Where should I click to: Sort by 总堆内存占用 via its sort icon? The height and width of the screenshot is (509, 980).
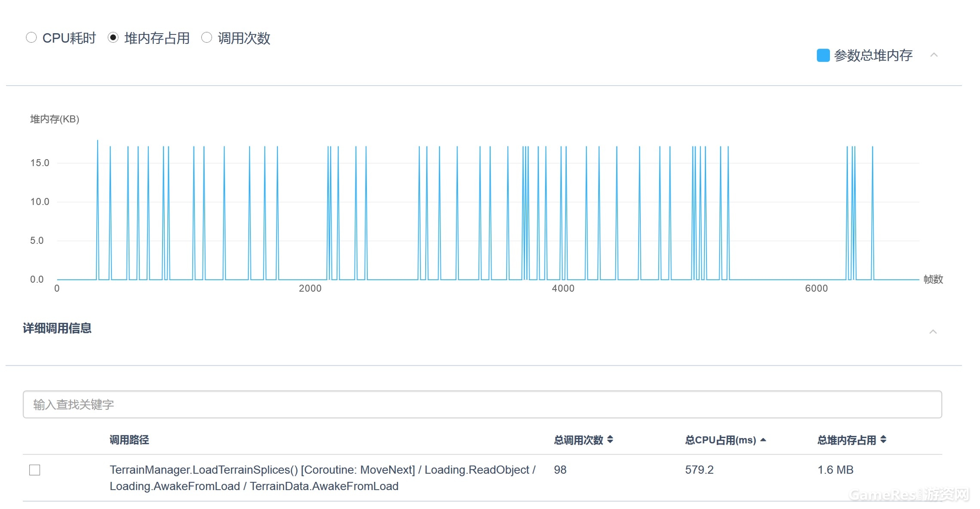883,440
